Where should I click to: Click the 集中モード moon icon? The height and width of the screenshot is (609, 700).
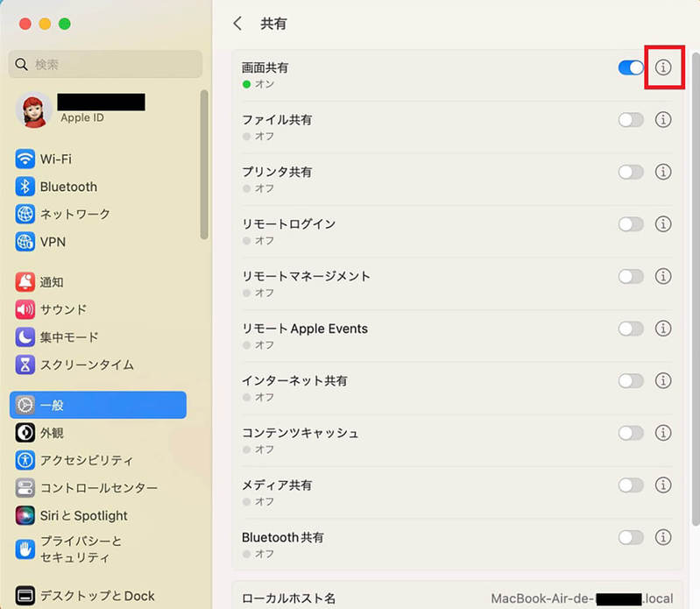click(x=25, y=337)
